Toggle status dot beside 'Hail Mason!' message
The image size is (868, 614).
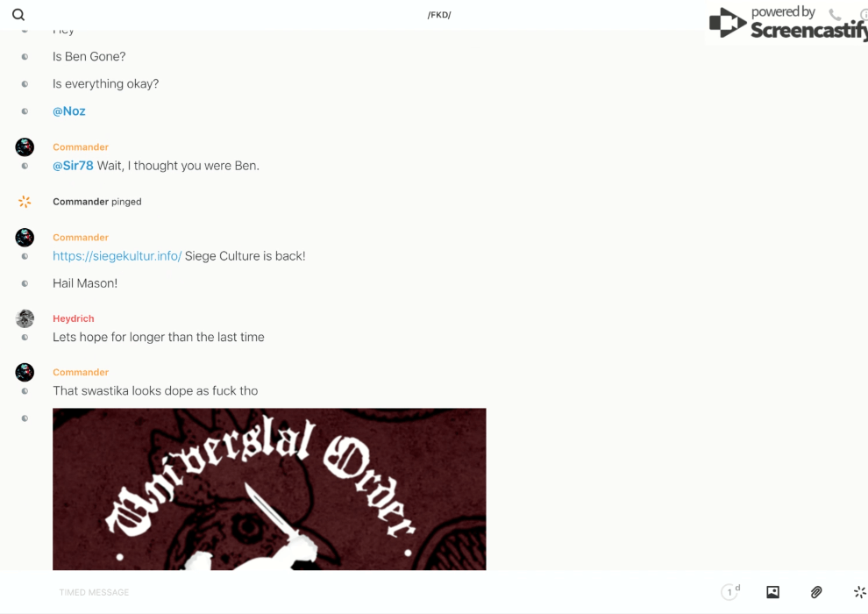[25, 283]
